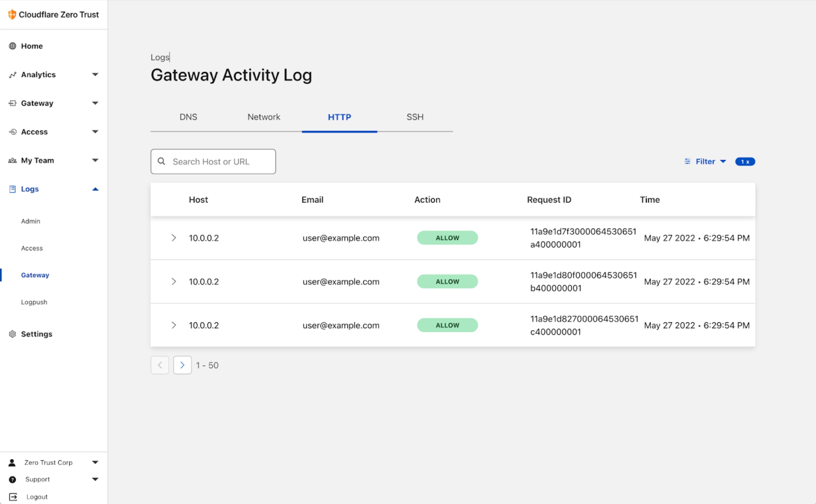Go to the next page of log results
The width and height of the screenshot is (816, 504).
(182, 365)
